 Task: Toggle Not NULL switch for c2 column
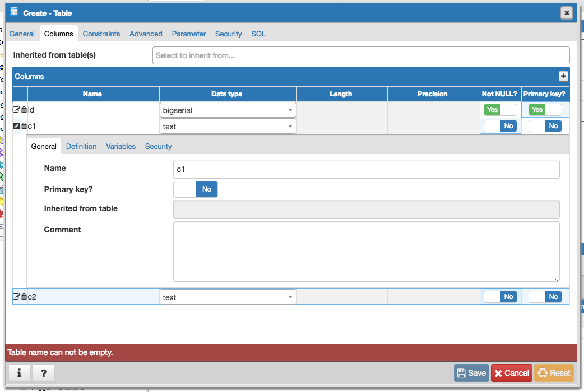500,297
